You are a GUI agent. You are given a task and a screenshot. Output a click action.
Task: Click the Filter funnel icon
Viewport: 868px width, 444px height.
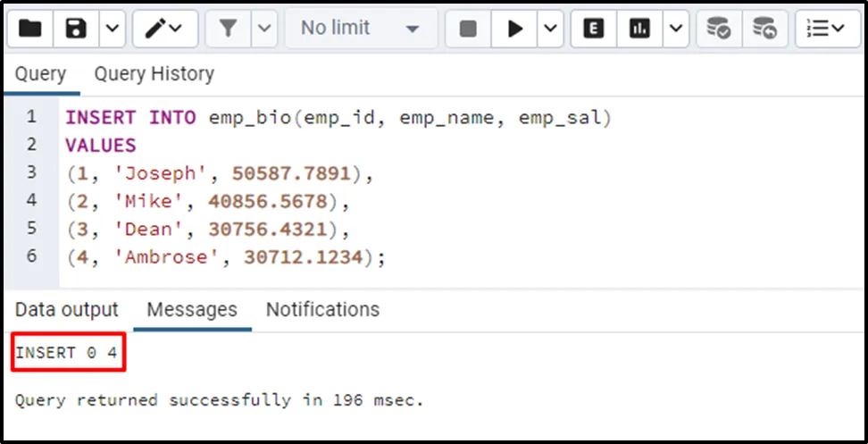tap(229, 29)
